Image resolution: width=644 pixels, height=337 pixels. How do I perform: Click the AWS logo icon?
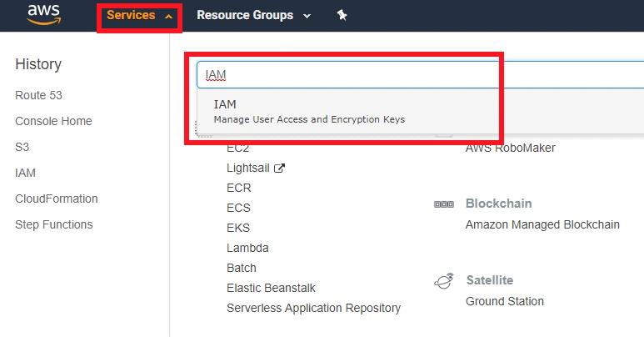click(43, 14)
